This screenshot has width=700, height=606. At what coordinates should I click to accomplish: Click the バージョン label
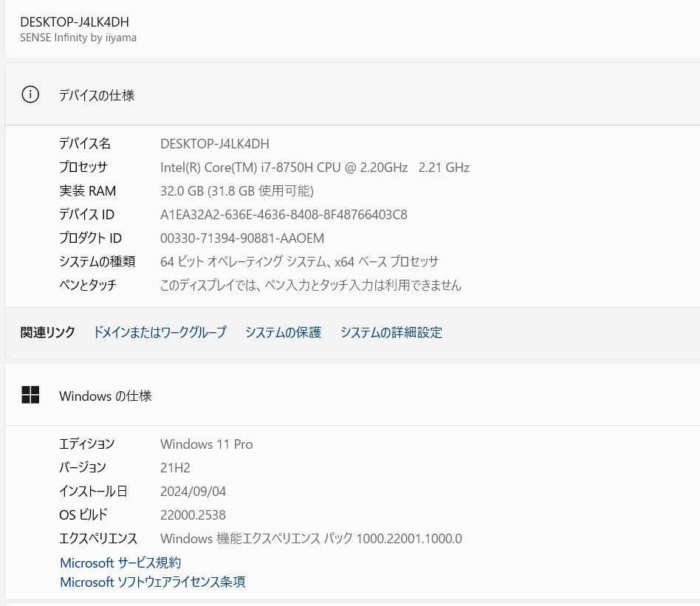coord(83,468)
